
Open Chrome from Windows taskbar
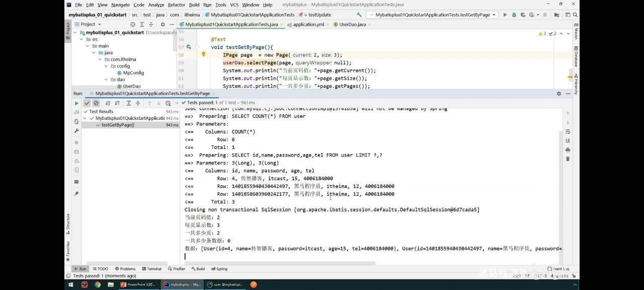click(97, 284)
